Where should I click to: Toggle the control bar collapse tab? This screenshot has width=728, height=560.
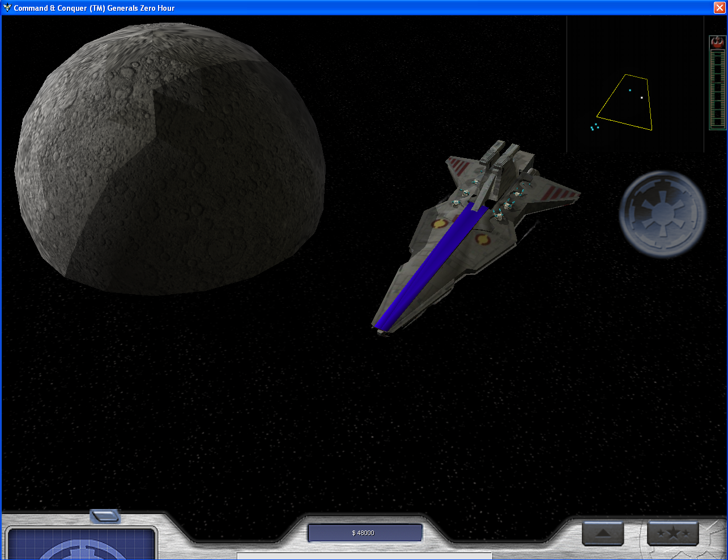(x=105, y=516)
